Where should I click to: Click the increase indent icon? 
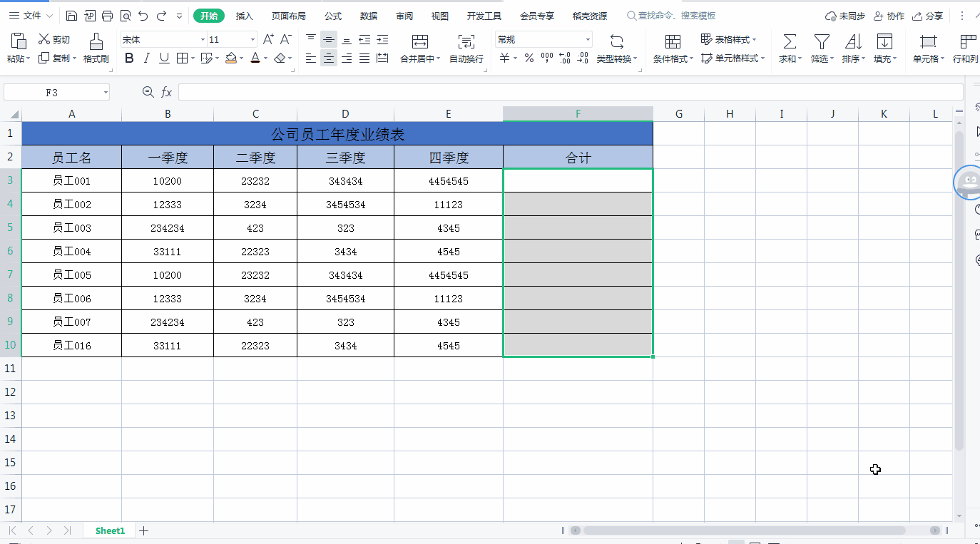click(x=382, y=40)
